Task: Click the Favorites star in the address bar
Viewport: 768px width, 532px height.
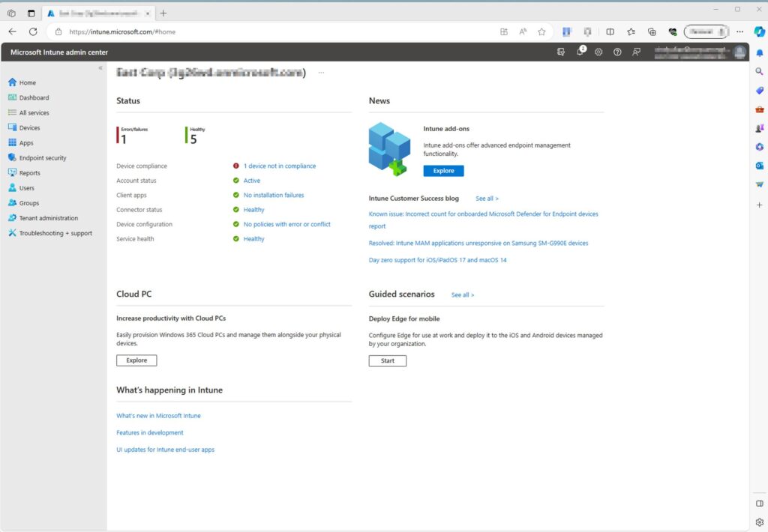Action: [541, 31]
